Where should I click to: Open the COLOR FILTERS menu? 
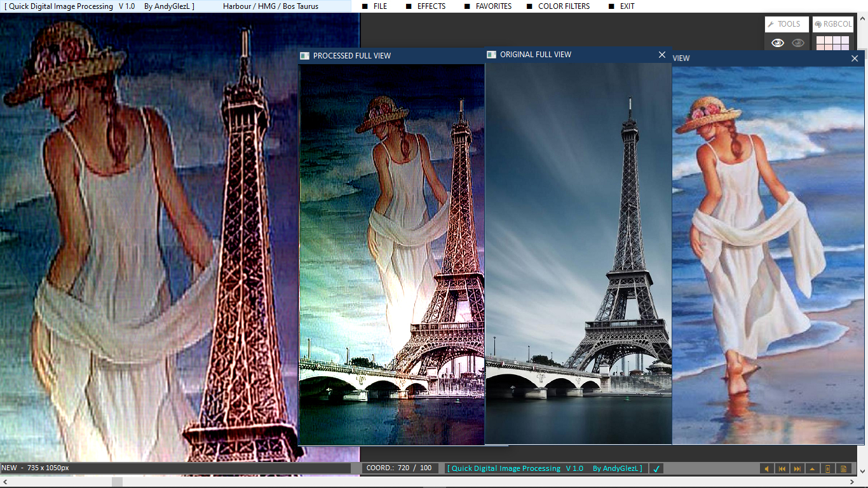[564, 6]
